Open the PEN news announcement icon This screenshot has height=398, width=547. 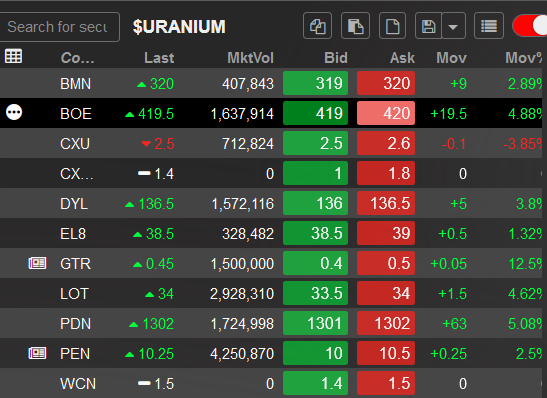pyautogui.click(x=37, y=353)
